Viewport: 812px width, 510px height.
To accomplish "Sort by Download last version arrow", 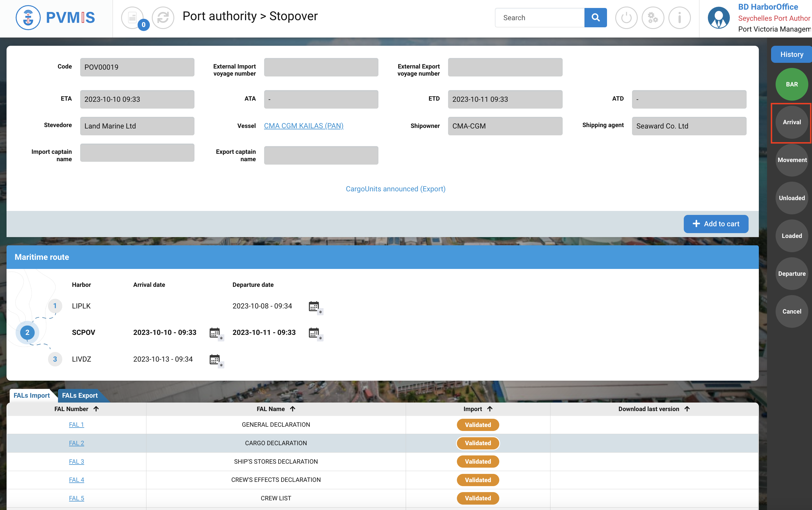I will [687, 409].
